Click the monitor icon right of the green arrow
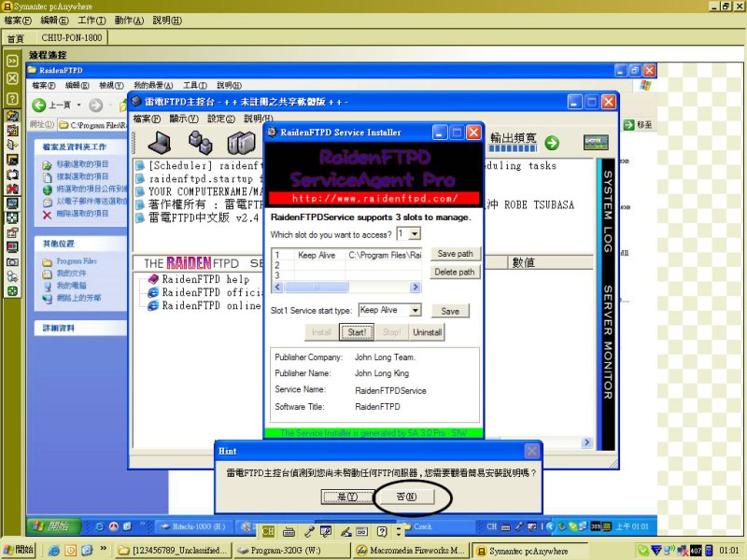747x560 pixels. 596,142
